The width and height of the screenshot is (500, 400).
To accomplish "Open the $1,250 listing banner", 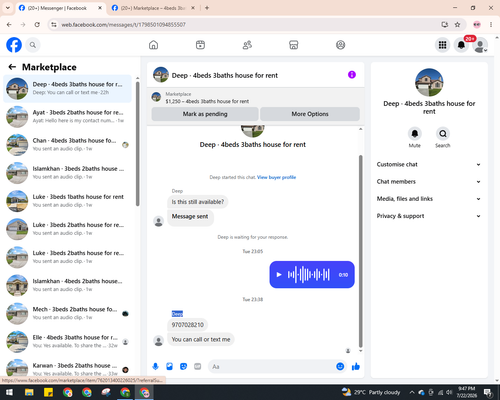I will click(256, 98).
